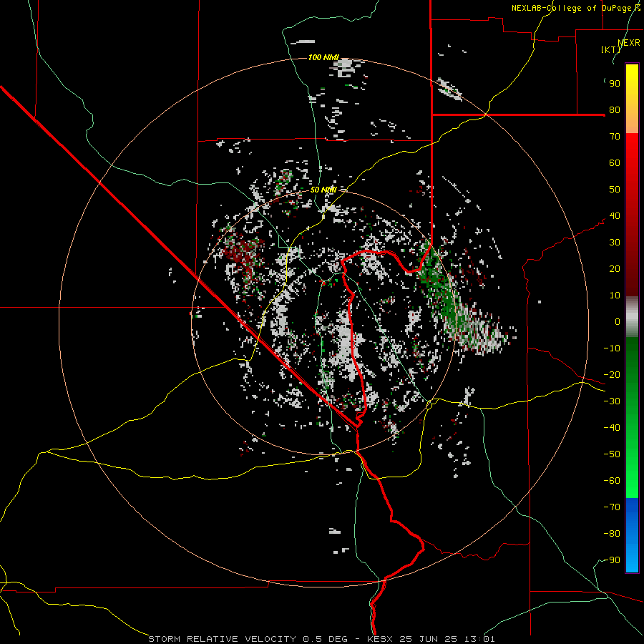Image resolution: width=644 pixels, height=644 pixels.
Task: Click the positive 50 scale label
Action: [x=615, y=190]
